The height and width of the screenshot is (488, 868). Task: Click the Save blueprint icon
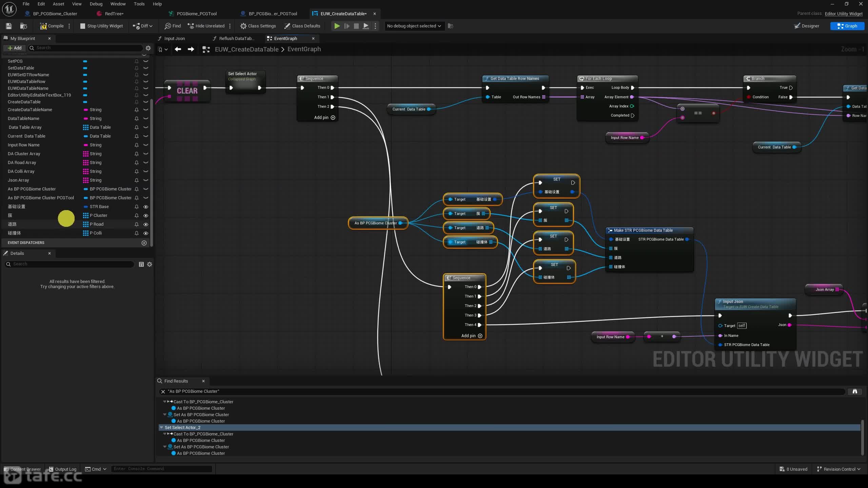9,26
